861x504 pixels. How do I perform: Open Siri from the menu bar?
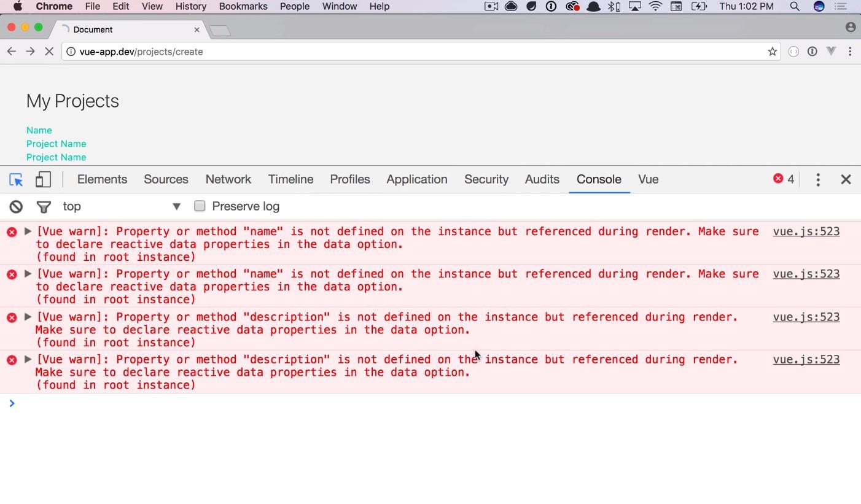pyautogui.click(x=819, y=6)
